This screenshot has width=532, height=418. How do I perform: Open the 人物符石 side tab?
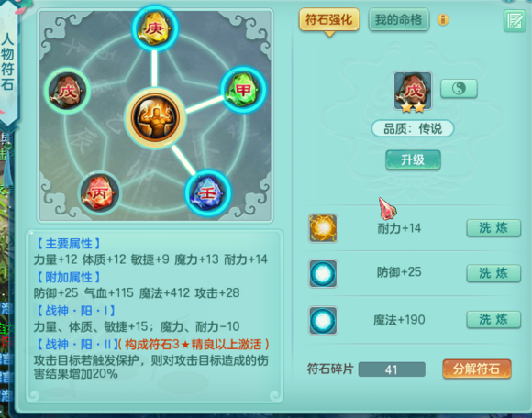tap(8, 62)
